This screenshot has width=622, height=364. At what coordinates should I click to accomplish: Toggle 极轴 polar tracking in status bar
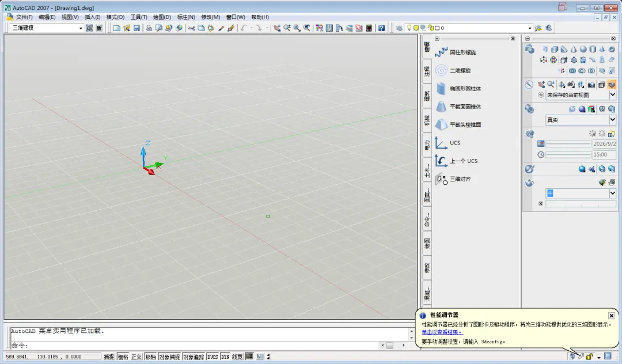[x=150, y=357]
